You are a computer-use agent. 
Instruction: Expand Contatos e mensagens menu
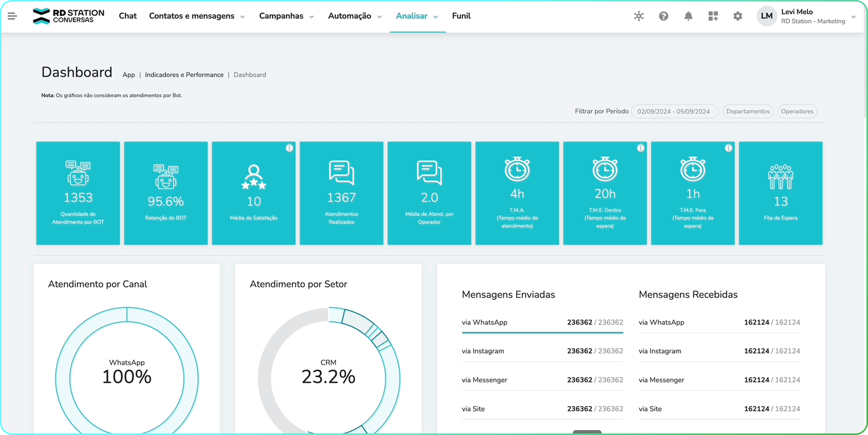tap(197, 16)
